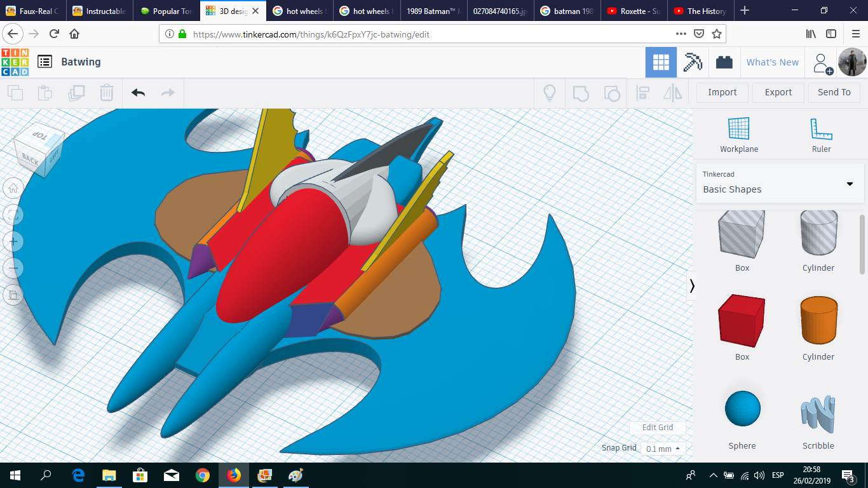Screen dimensions: 868x488
Task: Bookmark this page with the star
Action: 717,34
